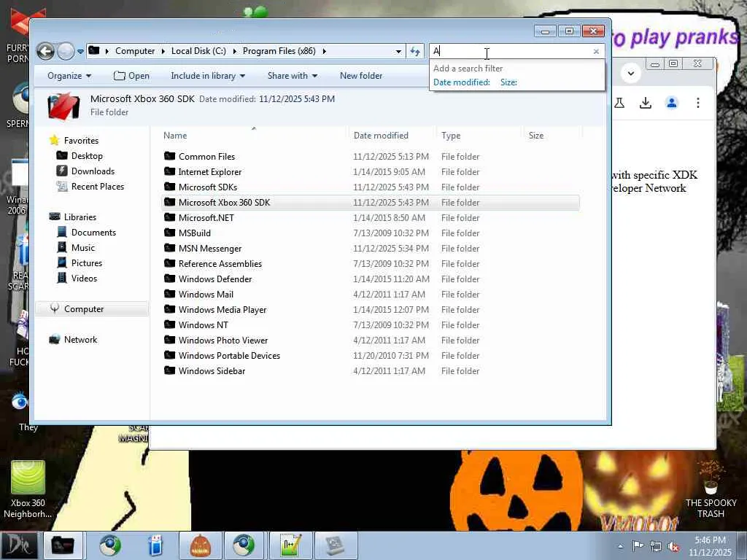Open Documents library in the navigation pane

coord(93,233)
